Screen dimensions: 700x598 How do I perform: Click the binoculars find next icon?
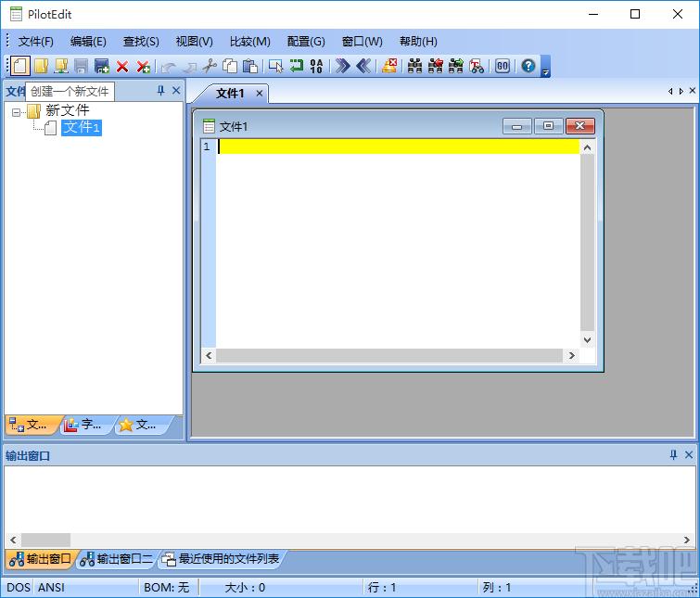click(x=456, y=66)
